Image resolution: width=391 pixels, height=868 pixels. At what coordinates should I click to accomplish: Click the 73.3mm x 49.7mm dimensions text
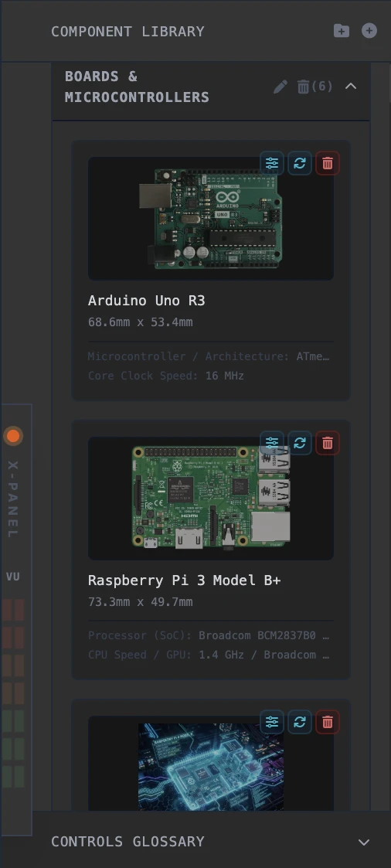click(x=141, y=601)
